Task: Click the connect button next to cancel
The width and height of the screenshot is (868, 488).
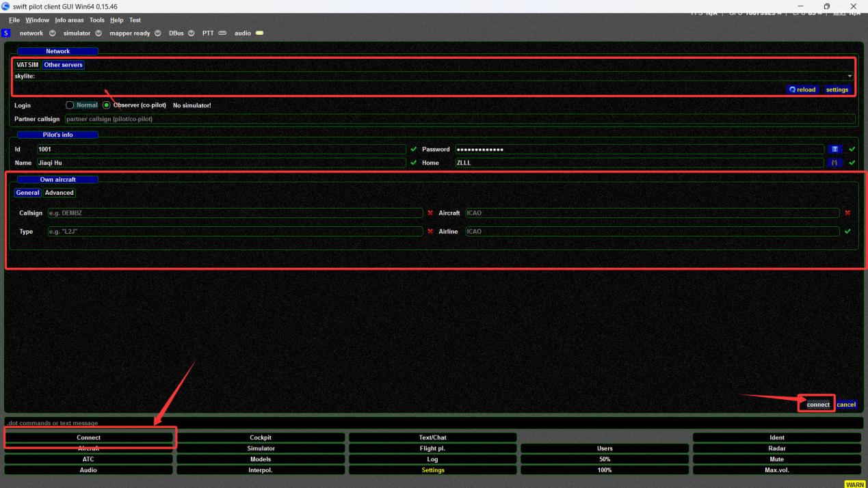Action: pyautogui.click(x=818, y=405)
